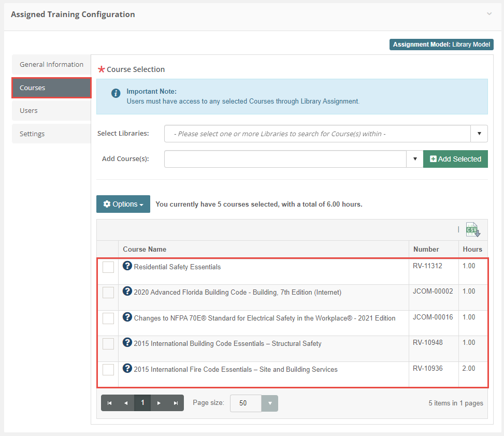Open help for International Fire Code Essentials
This screenshot has height=436, width=504.
pos(127,368)
